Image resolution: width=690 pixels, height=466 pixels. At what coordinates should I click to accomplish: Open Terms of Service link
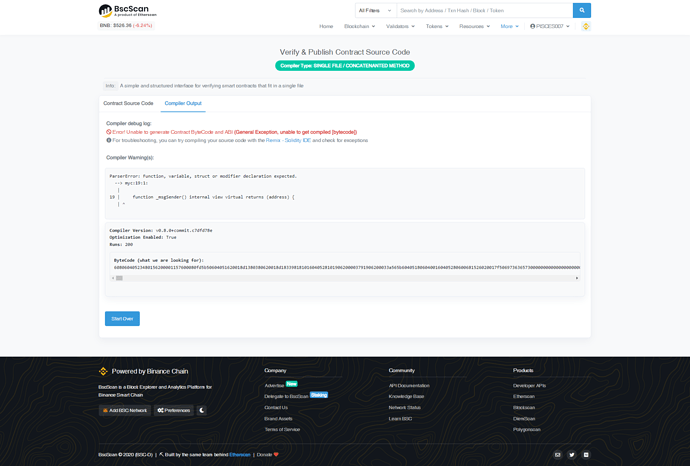pos(282,429)
